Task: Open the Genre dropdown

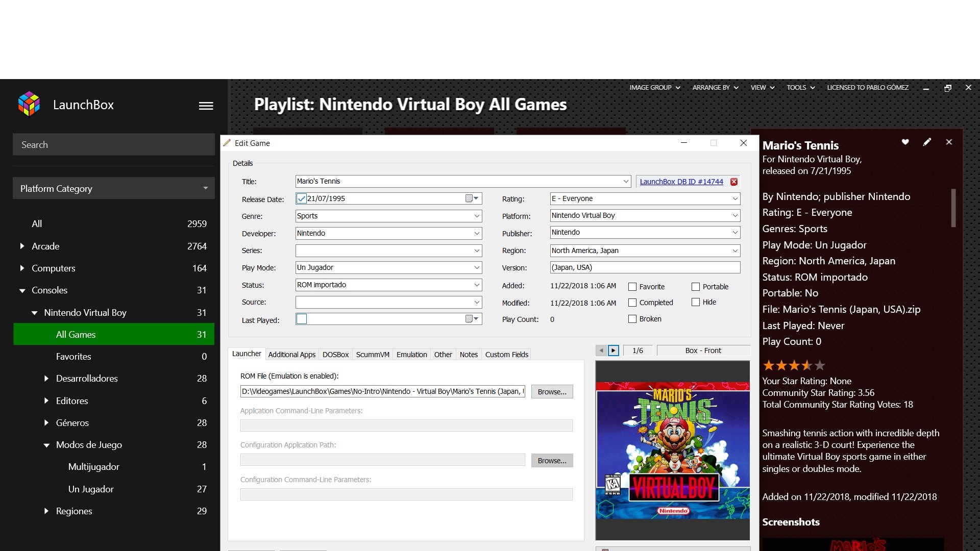Action: click(477, 216)
